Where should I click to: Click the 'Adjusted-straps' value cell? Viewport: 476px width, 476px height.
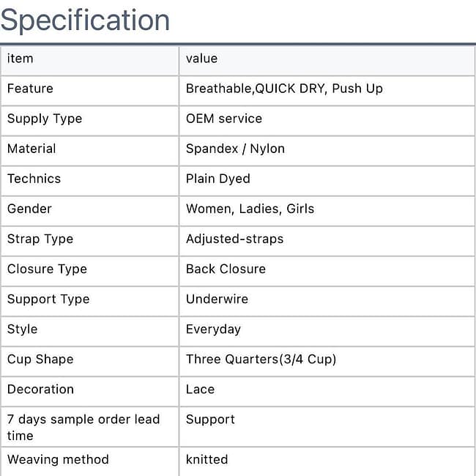(x=234, y=239)
